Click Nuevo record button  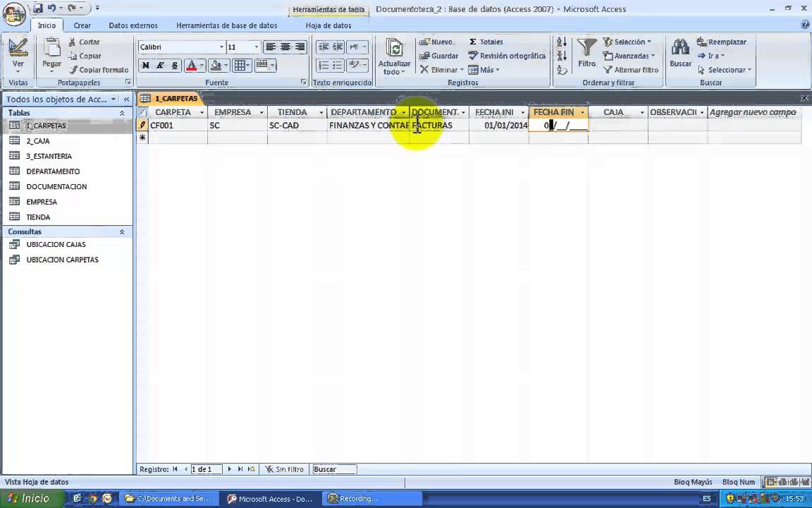tap(436, 42)
